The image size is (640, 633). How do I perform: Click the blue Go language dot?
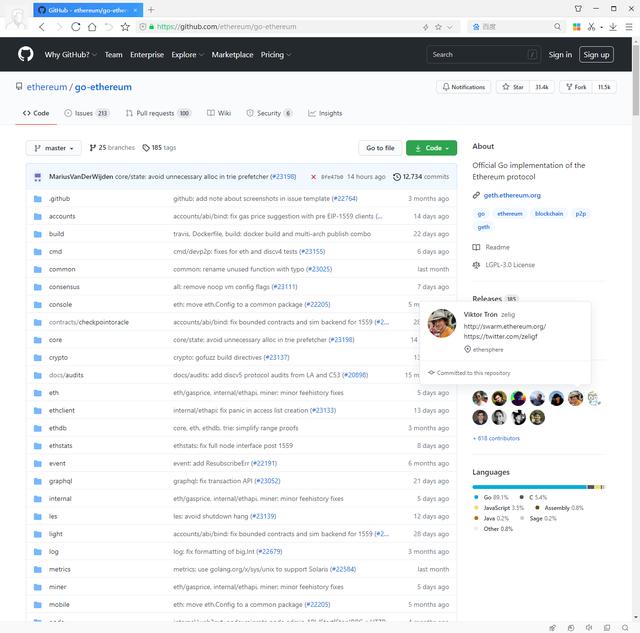click(476, 497)
